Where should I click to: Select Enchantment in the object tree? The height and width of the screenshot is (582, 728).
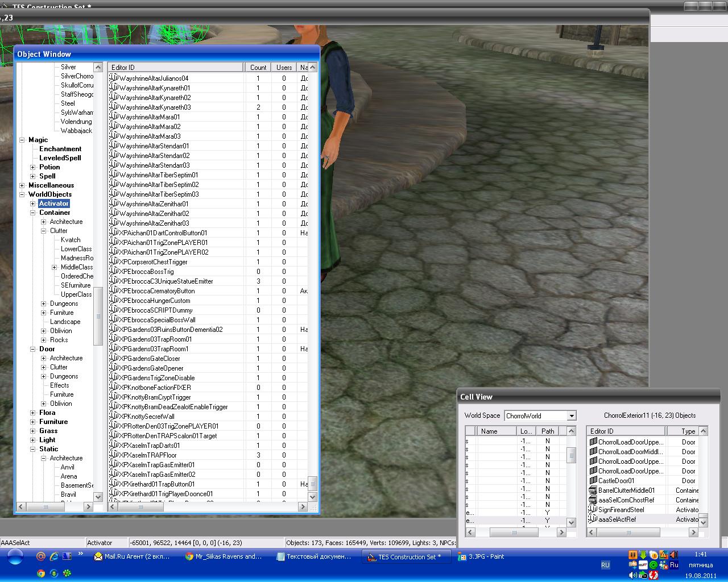pyautogui.click(x=60, y=149)
